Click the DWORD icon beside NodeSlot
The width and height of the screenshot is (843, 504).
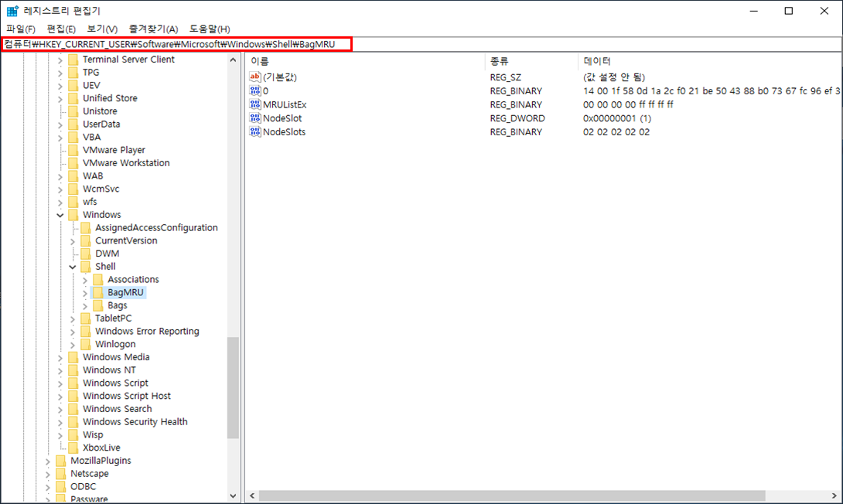pyautogui.click(x=255, y=118)
